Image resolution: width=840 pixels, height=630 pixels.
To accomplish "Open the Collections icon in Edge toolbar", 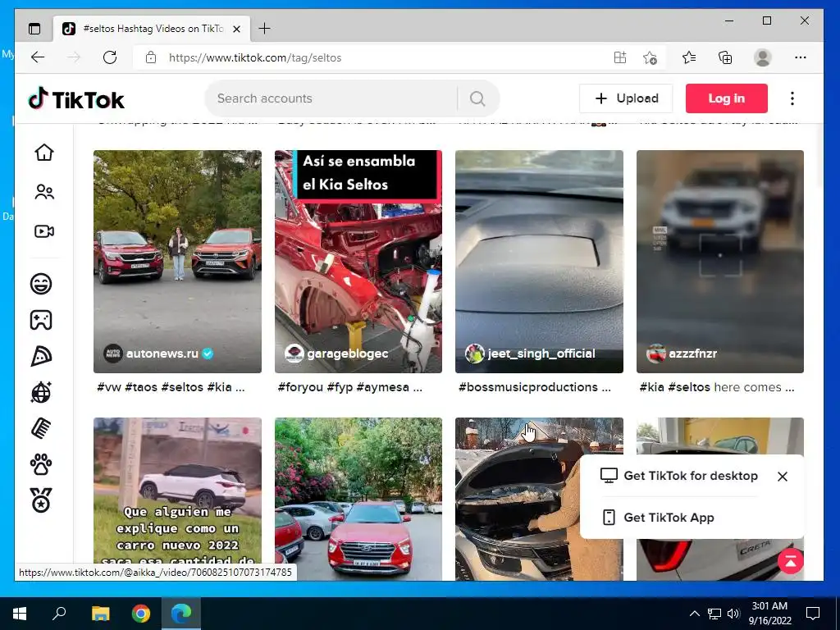I will tap(725, 57).
